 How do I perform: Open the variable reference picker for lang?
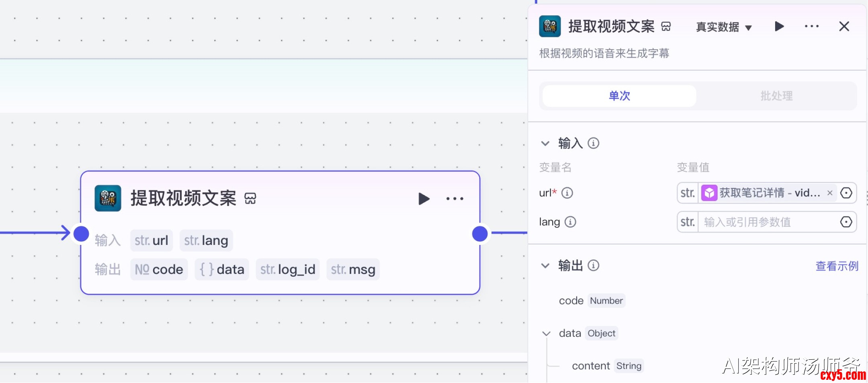coord(846,222)
